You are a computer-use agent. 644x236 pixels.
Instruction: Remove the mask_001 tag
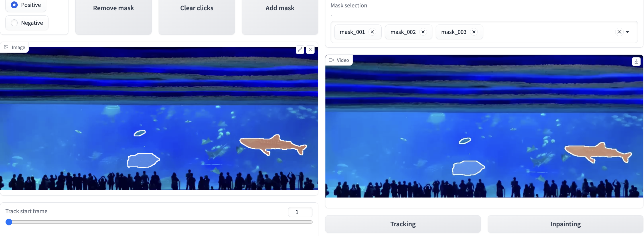(x=372, y=32)
